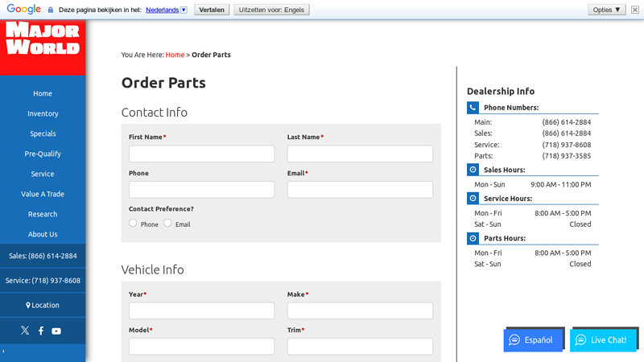The image size is (644, 362).
Task: Click Service phone number in Dealership Info
Action: (567, 145)
